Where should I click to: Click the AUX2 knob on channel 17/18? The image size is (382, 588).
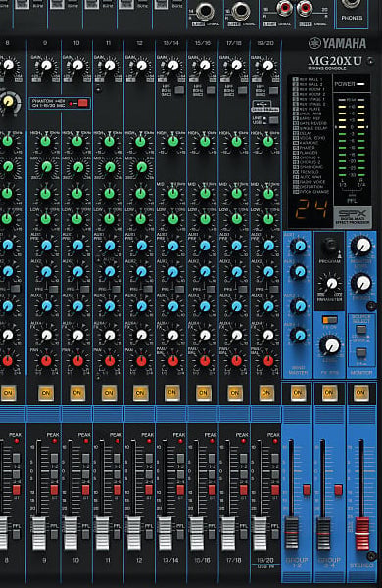(x=236, y=271)
